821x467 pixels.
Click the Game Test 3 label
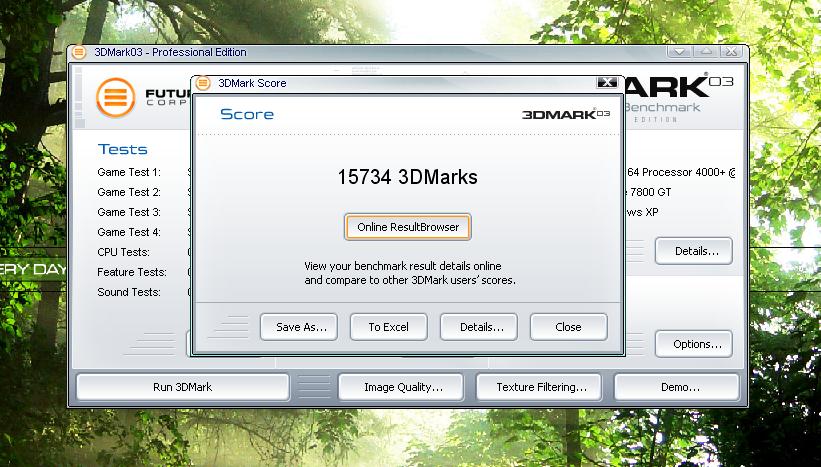tap(129, 212)
